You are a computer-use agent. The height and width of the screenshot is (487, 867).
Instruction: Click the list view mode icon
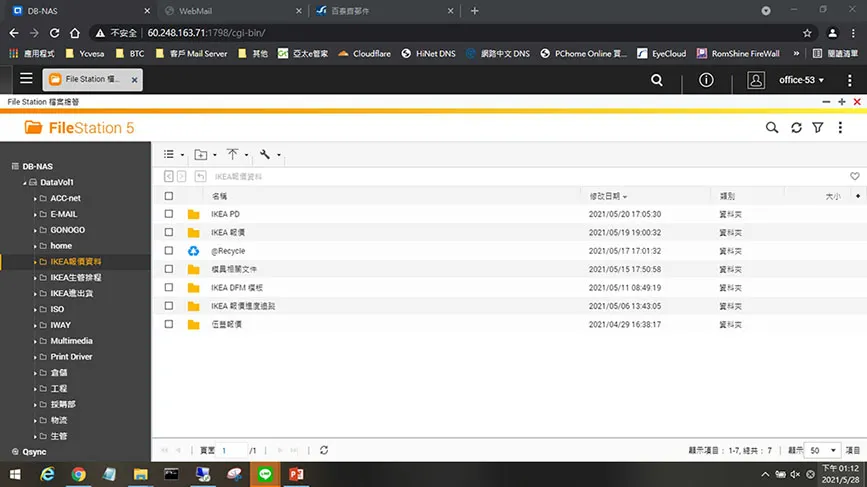coord(169,154)
